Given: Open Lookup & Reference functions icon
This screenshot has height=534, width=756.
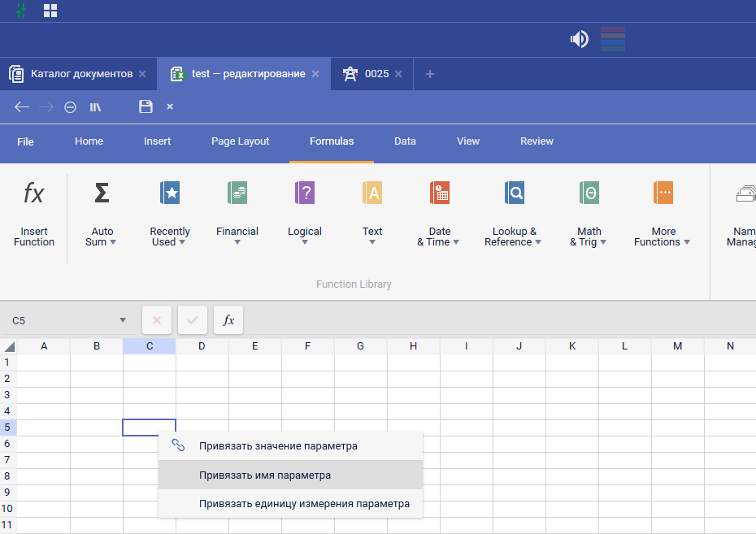Looking at the screenshot, I should pos(514,193).
